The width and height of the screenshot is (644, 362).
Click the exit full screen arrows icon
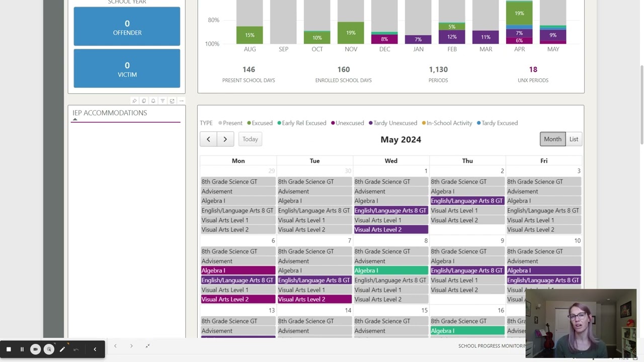(147, 346)
